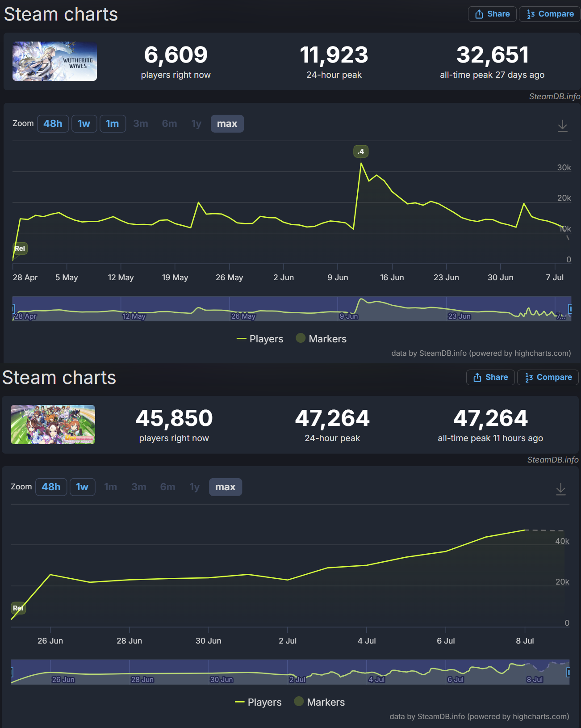581x728 pixels.
Task: Select 1w zoom on bottom chart
Action: [x=82, y=487]
